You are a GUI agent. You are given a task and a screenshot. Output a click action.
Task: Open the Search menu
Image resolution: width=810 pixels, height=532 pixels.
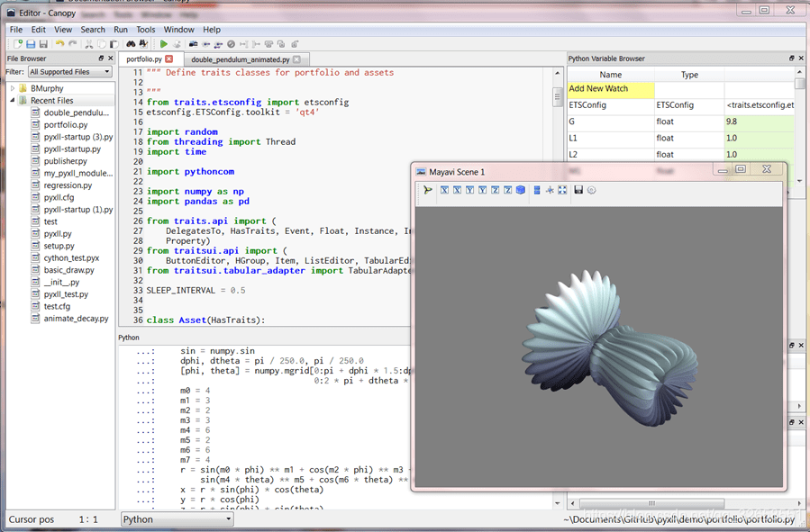(93, 30)
